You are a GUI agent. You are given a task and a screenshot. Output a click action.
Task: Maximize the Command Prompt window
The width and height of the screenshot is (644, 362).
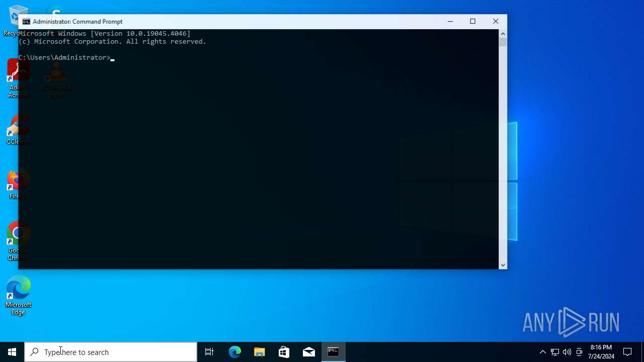tap(473, 21)
